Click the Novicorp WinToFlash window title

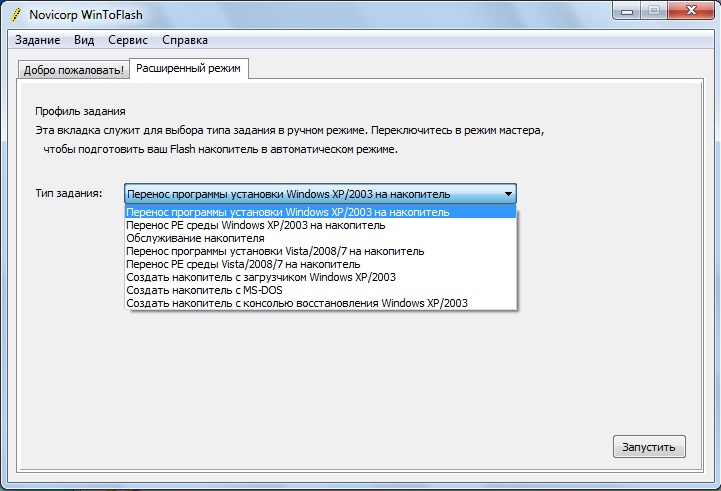click(x=86, y=15)
